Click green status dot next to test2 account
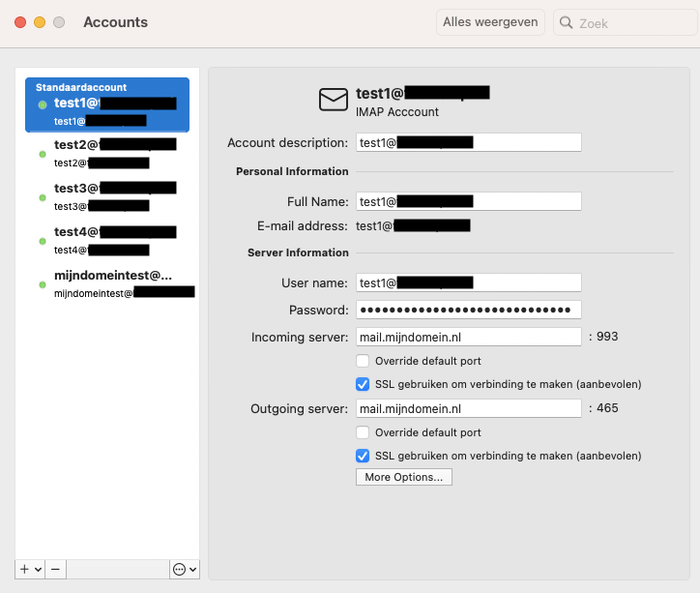Screen dimensions: 700x593 (x=43, y=154)
